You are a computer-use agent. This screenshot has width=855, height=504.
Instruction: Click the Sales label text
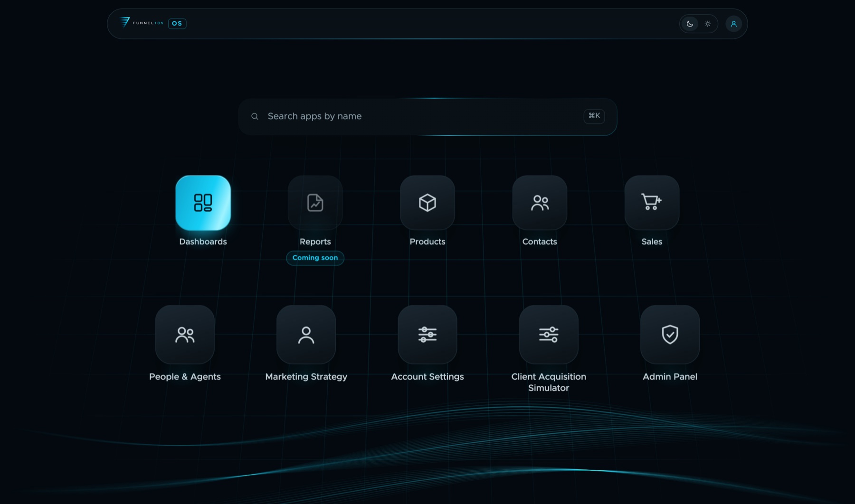click(652, 242)
